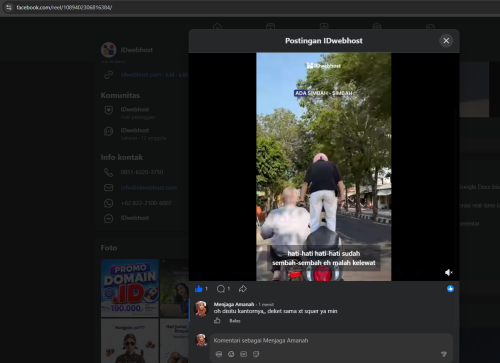
Task: Attach a GIF to comment
Action: 244,354
